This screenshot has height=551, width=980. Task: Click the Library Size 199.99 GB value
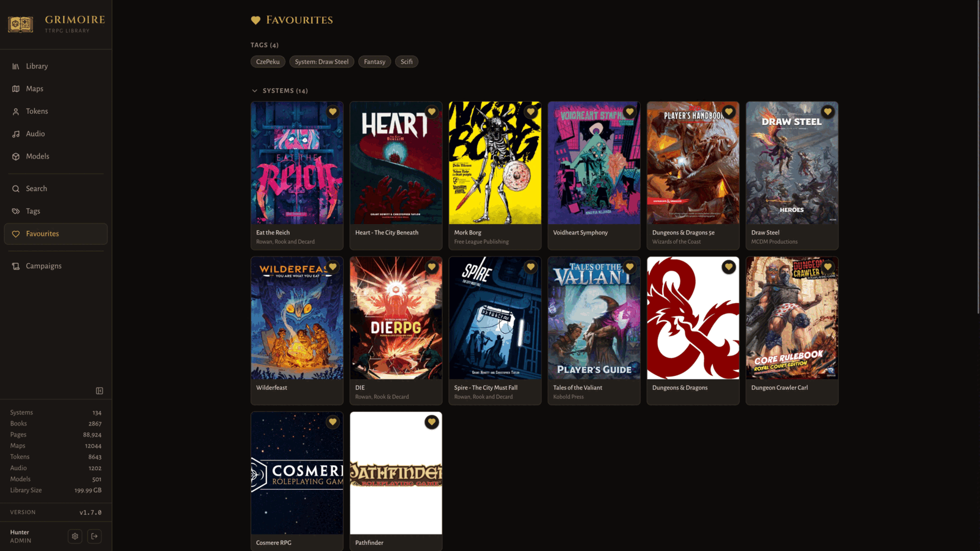click(x=88, y=490)
